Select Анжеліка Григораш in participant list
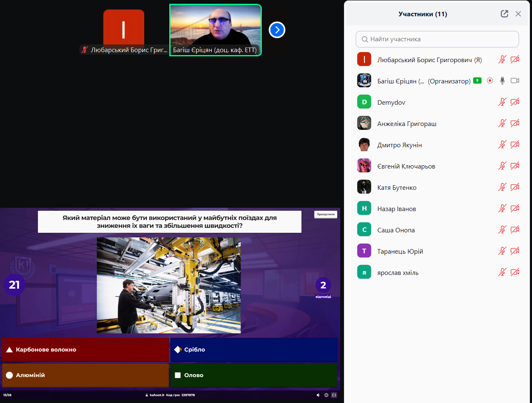The width and height of the screenshot is (532, 403). tap(437, 123)
